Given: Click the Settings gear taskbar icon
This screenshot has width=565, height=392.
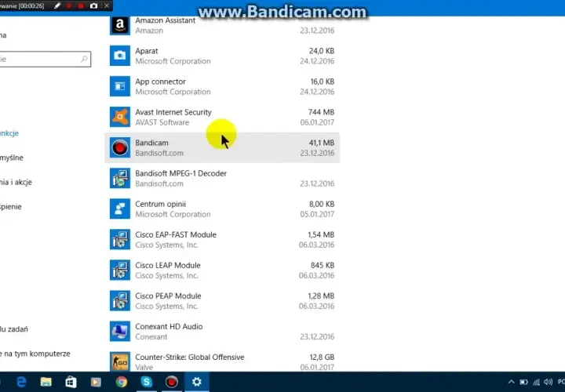Looking at the screenshot, I should (x=197, y=382).
